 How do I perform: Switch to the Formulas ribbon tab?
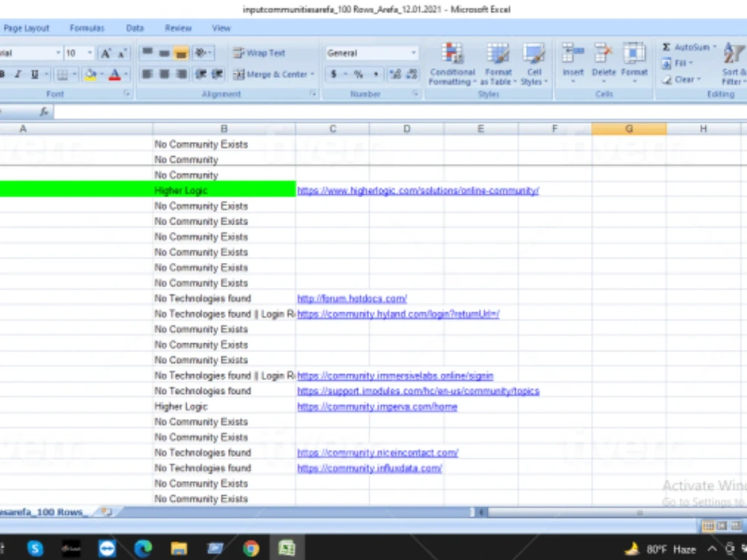point(87,28)
